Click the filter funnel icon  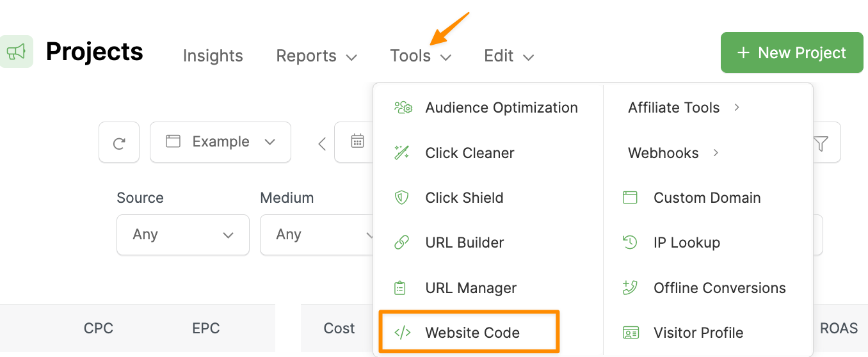pos(821,143)
